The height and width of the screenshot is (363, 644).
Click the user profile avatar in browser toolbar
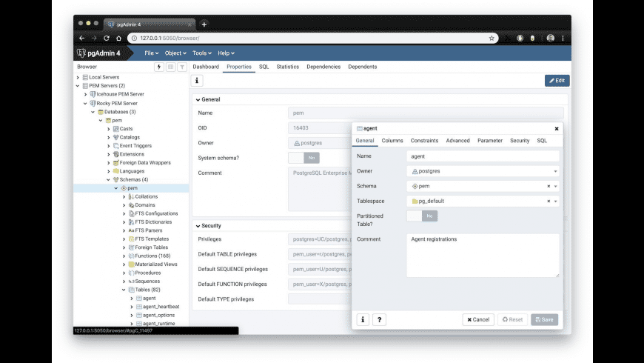(550, 39)
